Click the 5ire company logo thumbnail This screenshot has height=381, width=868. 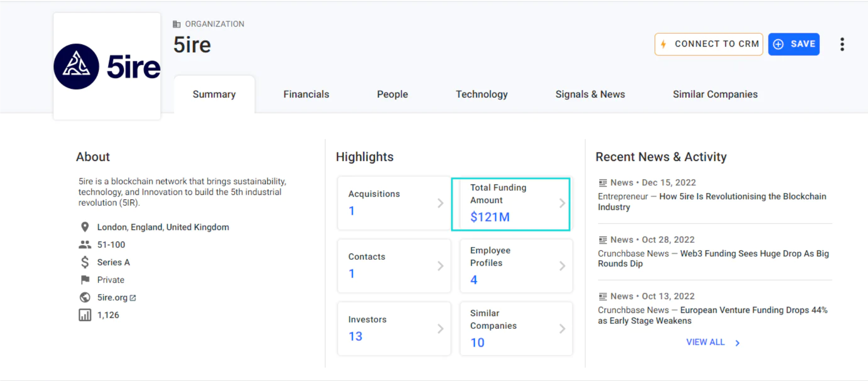click(107, 66)
